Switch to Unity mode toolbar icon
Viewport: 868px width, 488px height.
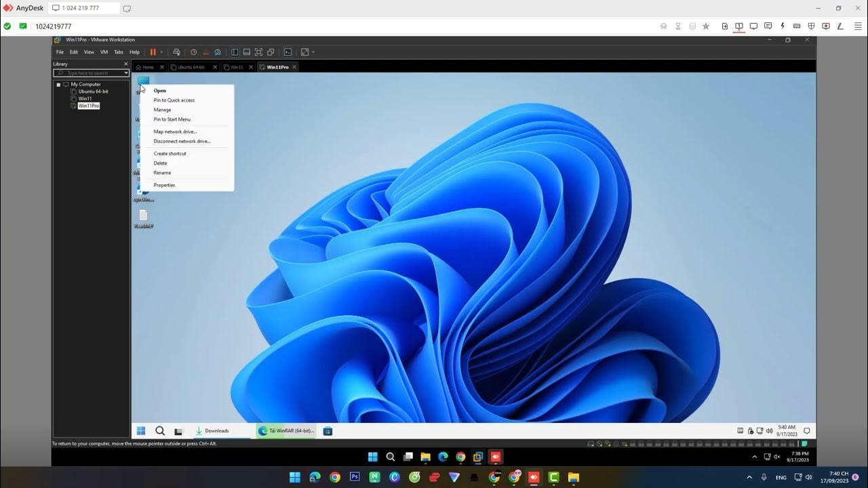click(271, 52)
